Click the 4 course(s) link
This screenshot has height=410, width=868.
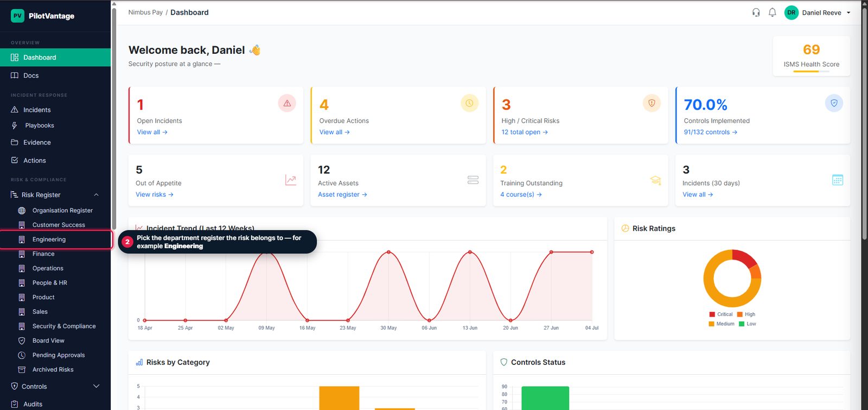pyautogui.click(x=521, y=194)
